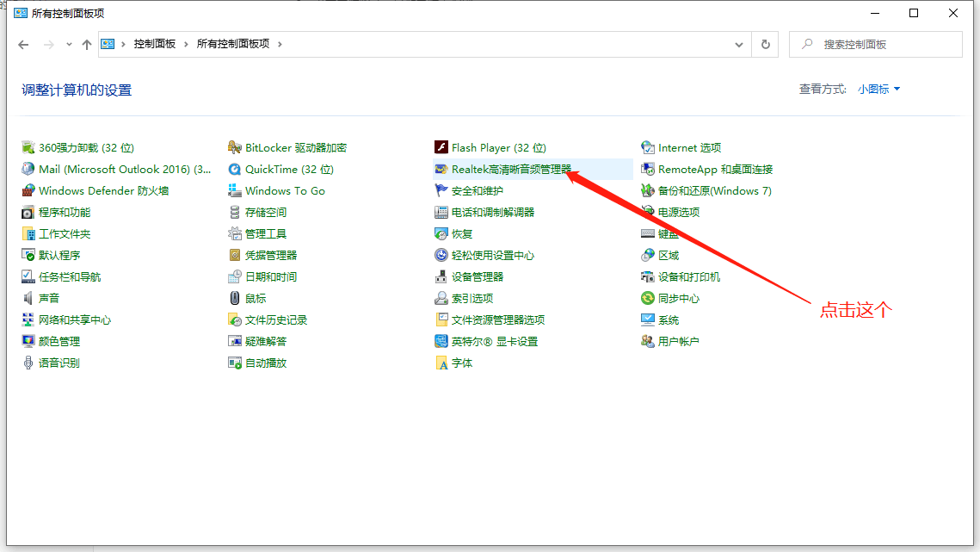Open the 索引选项 link
The height and width of the screenshot is (552, 980).
tap(472, 298)
